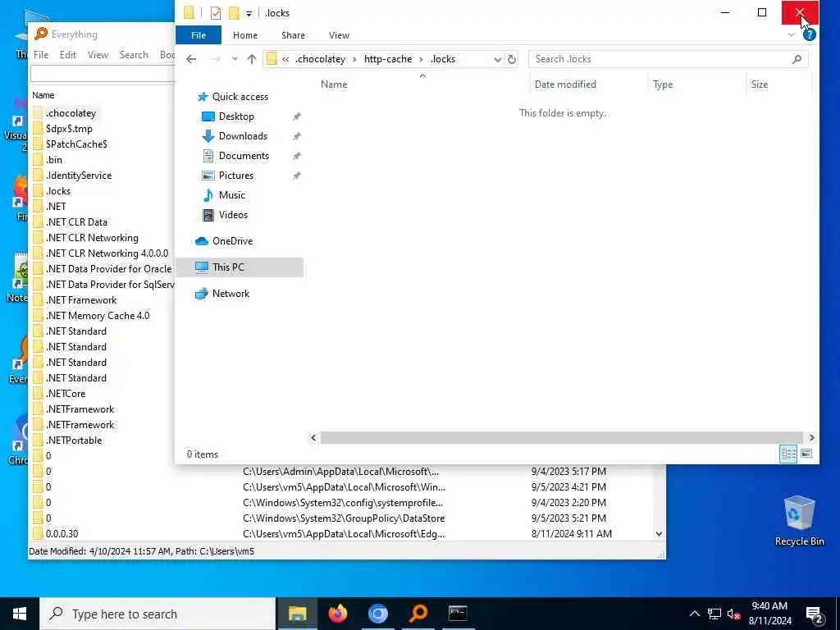Open Recycle Bin desktop icon
The width and height of the screenshot is (840, 630).
[799, 521]
